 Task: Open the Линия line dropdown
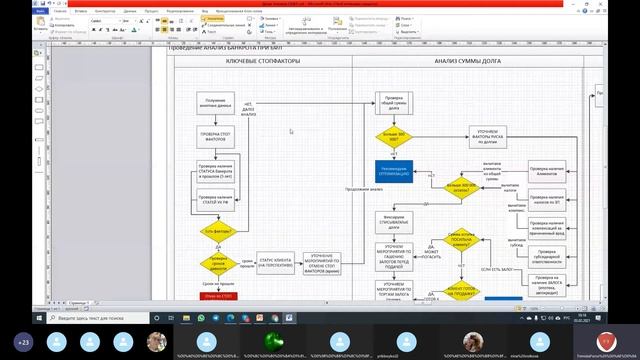(x=269, y=25)
